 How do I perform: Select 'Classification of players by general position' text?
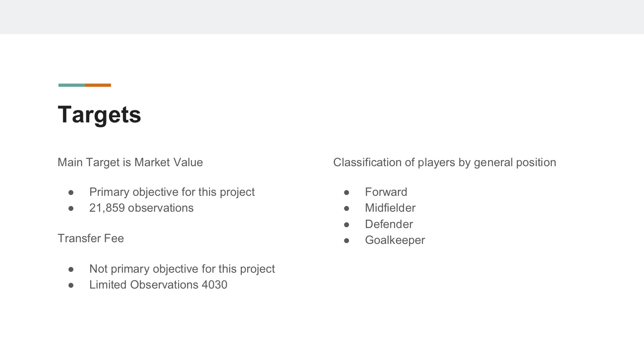coord(444,162)
